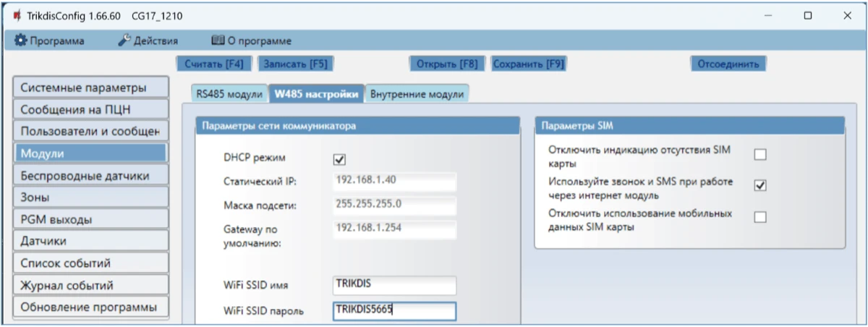Uncheck call and SMS via internet module

[x=759, y=185]
